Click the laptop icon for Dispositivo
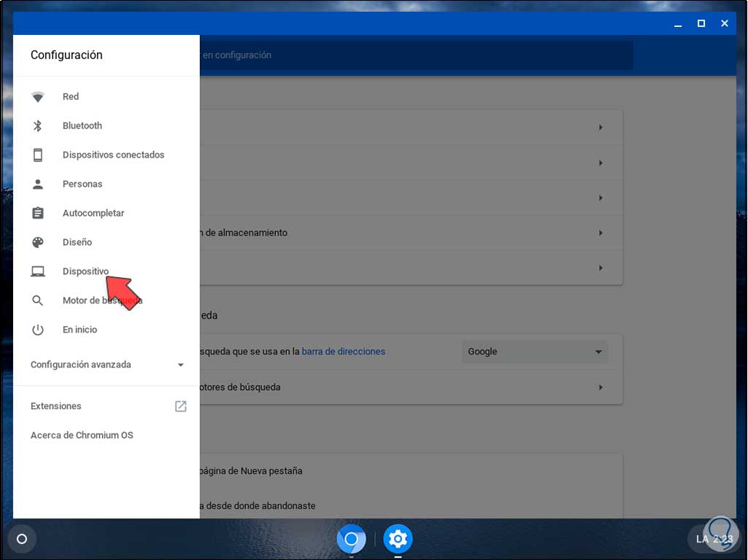The width and height of the screenshot is (748, 560). click(x=38, y=271)
